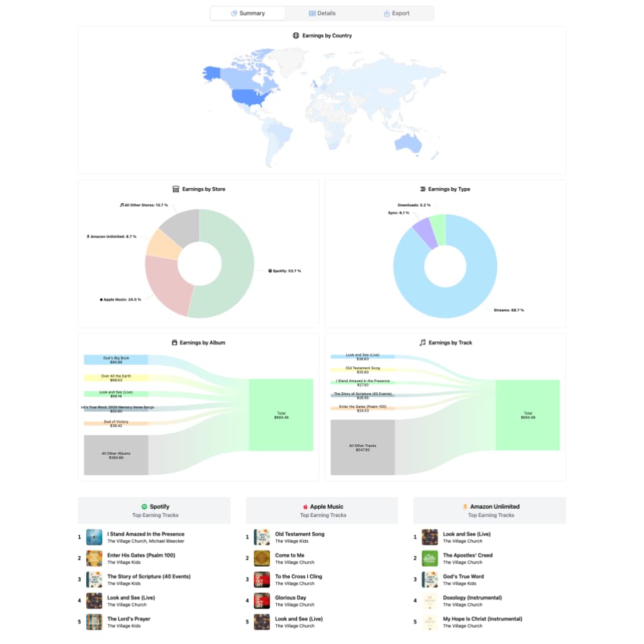Open My Hope Is Christ (Instrumental) cover
Screen dimensions: 644x644
click(430, 622)
